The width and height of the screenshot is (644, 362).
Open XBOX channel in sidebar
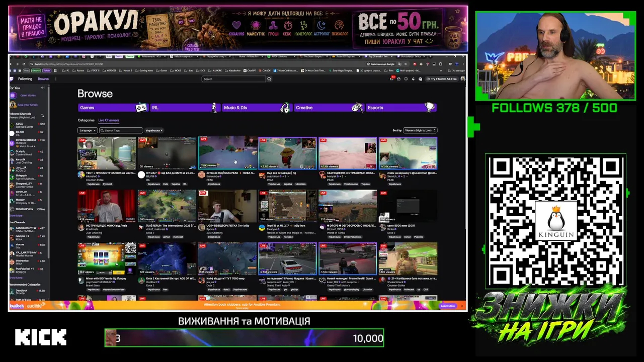click(x=28, y=125)
